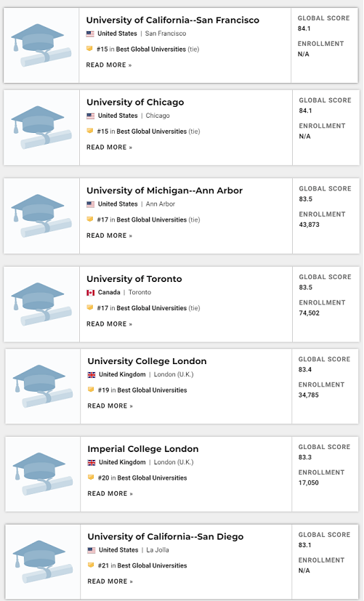Open University of California--San Francisco title link
Screen dimensions: 364x601
[172, 20]
